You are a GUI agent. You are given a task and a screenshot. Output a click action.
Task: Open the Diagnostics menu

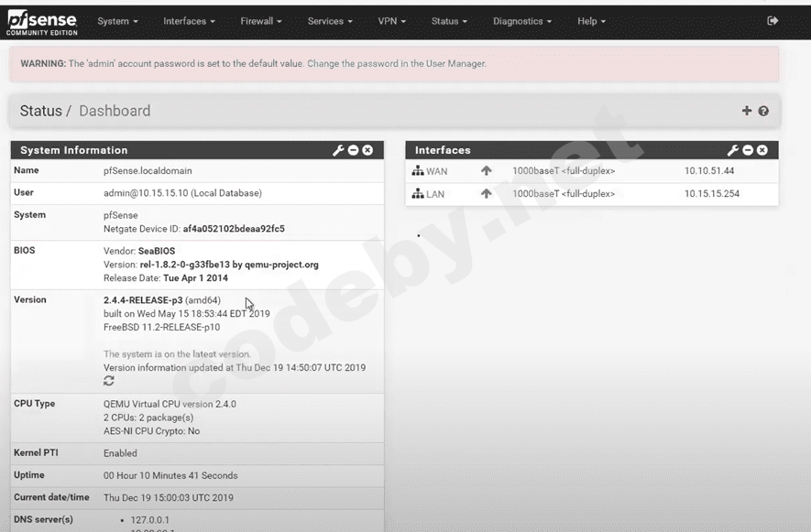521,21
